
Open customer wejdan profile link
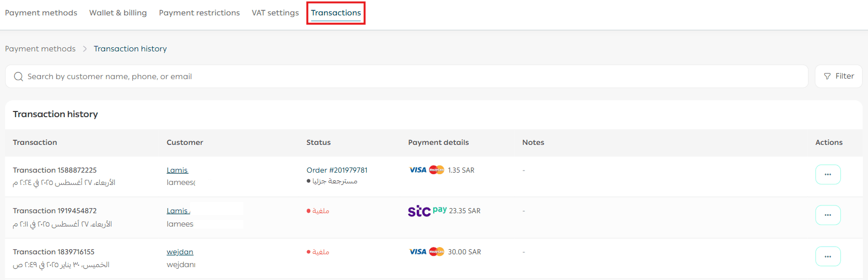pos(180,252)
